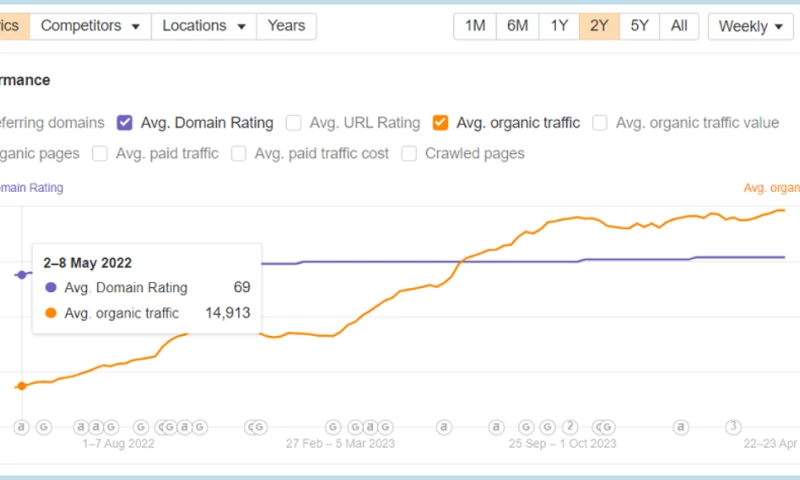Click the first 'a' marker after the Mar 2023 label
The width and height of the screenshot is (800, 480).
(x=444, y=426)
